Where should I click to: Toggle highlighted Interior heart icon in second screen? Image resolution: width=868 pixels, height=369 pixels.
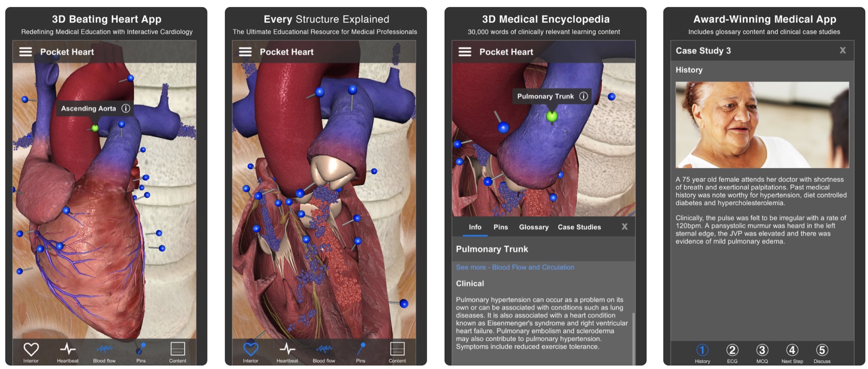[x=251, y=353]
